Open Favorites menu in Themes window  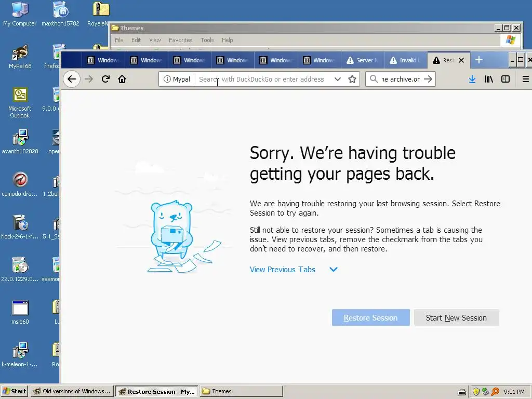click(180, 40)
